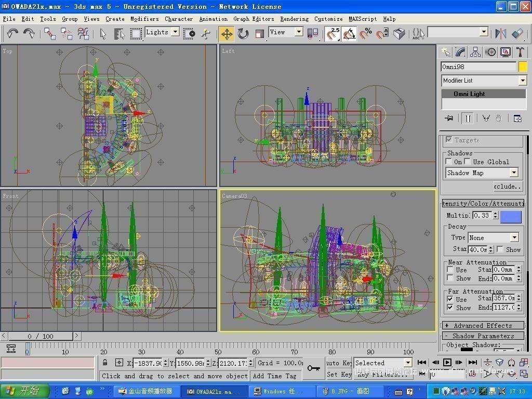Image resolution: width=532 pixels, height=399 pixels.
Task: Open the Graph Editors menu
Action: 254,19
